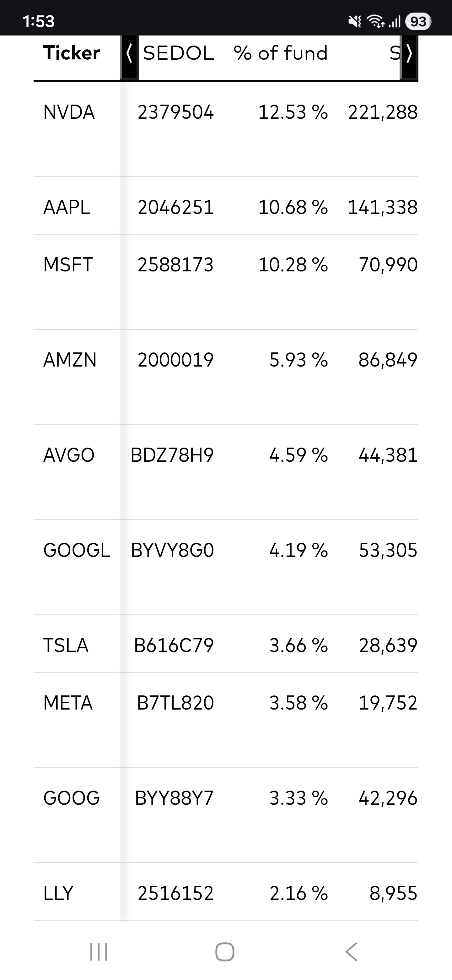
Task: Sort by % of fund column header
Action: tap(281, 53)
